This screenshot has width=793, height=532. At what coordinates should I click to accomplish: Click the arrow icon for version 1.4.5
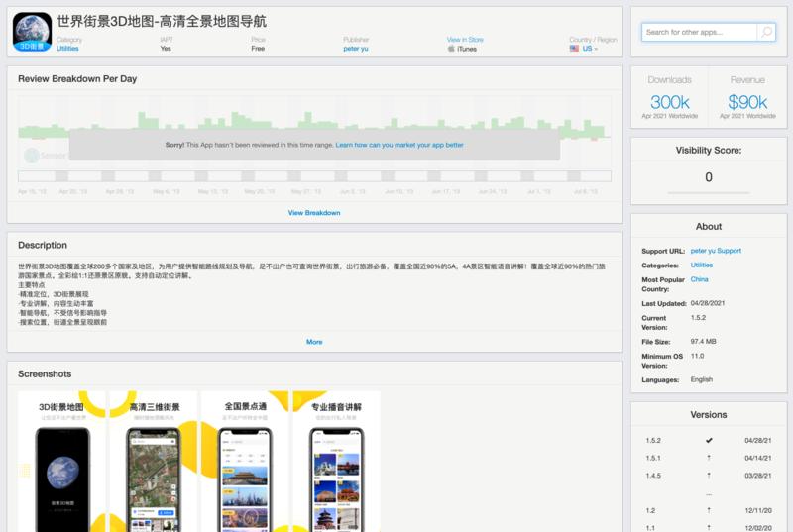(x=708, y=475)
